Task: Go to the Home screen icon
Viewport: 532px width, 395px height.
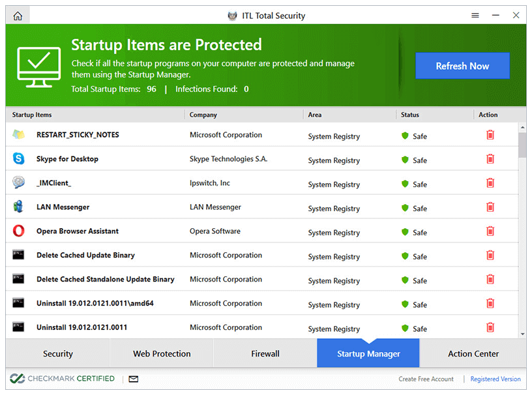Action: (18, 16)
